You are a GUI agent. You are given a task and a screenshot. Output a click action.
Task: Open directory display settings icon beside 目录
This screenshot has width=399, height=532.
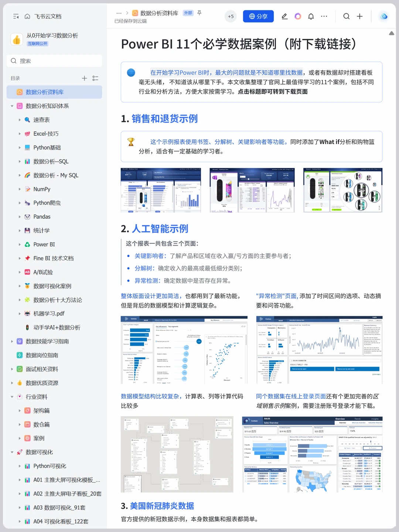95,78
